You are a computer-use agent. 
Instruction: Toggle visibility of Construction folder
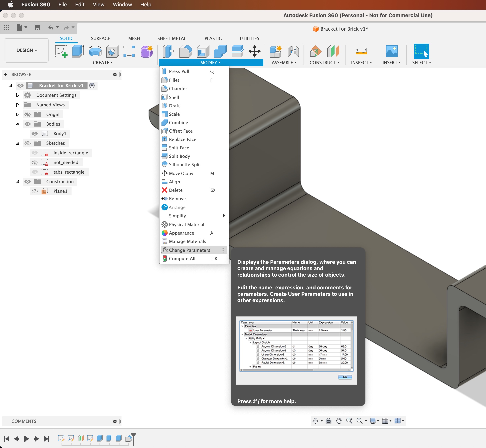point(28,182)
